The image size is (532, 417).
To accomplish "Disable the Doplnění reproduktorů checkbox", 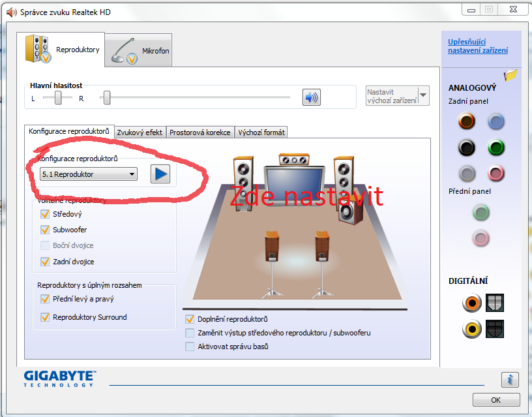I will 190,319.
